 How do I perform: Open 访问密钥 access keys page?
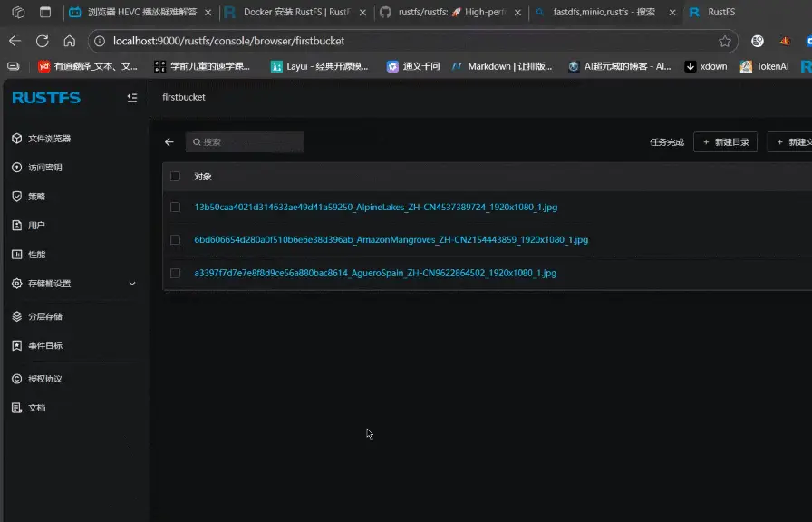[44, 168]
